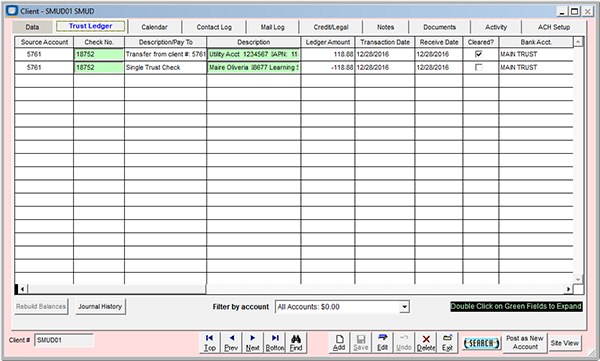Open the Filter by account dropdown
The height and width of the screenshot is (361, 600).
[x=404, y=307]
